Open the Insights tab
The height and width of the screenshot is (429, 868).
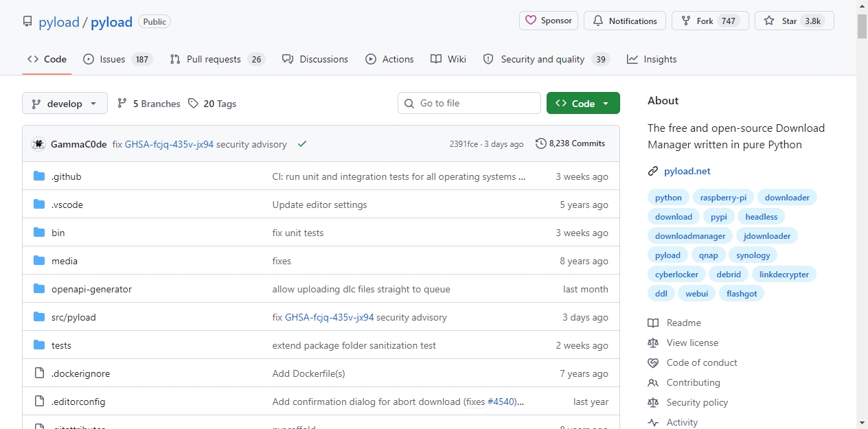point(652,59)
